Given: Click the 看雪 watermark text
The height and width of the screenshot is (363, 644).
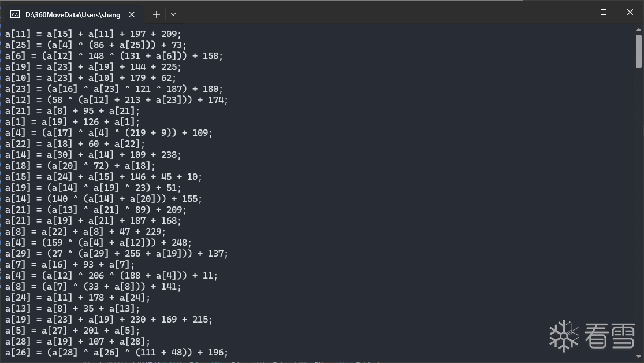Looking at the screenshot, I should (x=609, y=336).
